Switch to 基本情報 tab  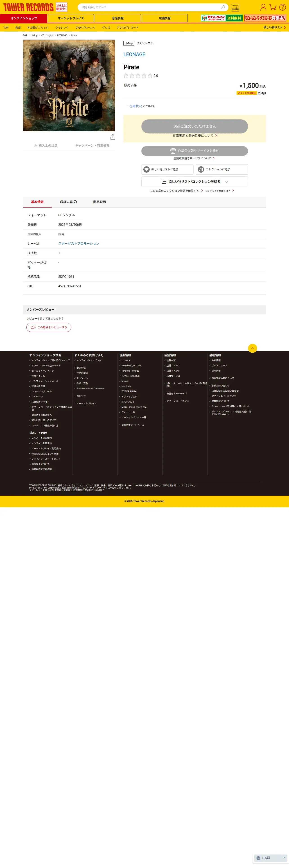(x=37, y=202)
